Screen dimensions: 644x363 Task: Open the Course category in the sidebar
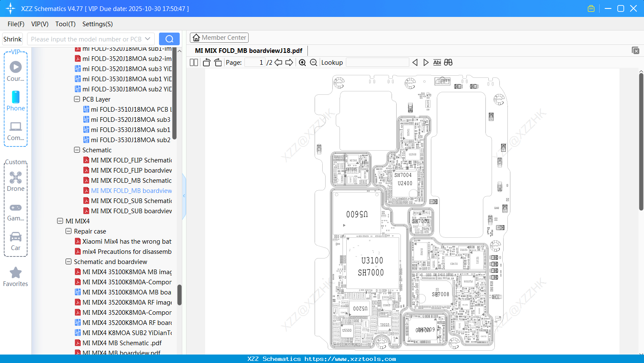coord(16,71)
